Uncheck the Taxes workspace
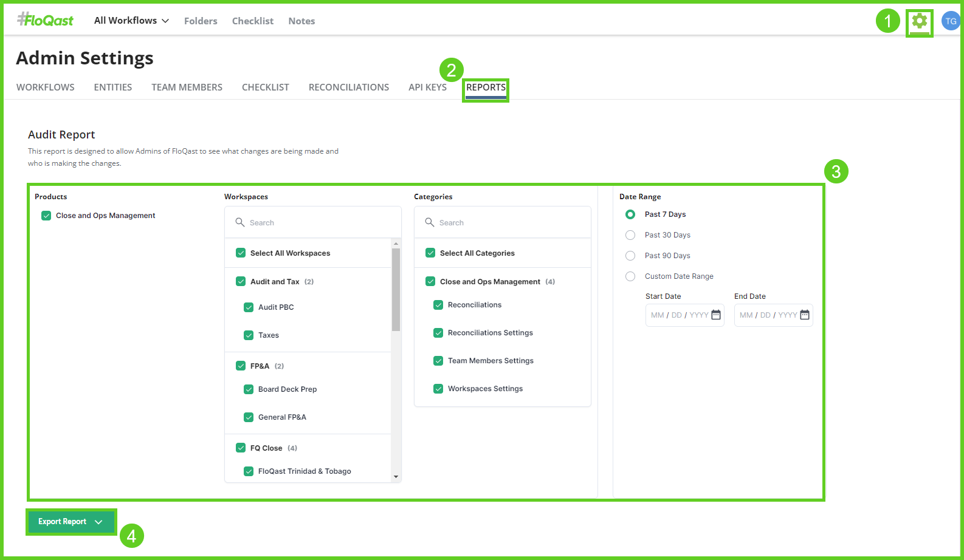 click(249, 335)
